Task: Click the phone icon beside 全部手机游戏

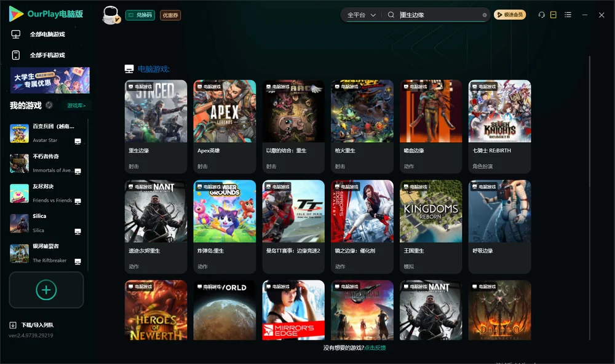Action: (x=16, y=55)
